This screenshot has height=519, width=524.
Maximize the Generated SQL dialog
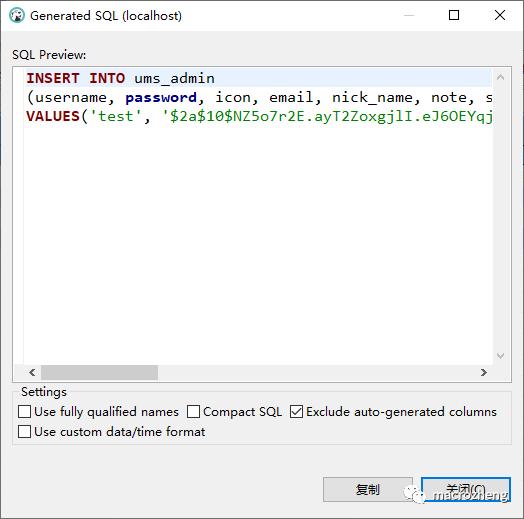pos(453,15)
